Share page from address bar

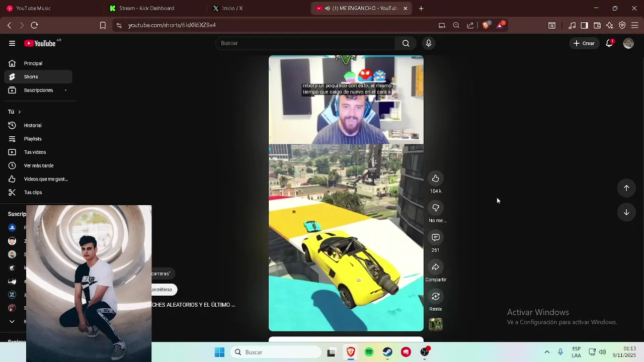point(470,25)
